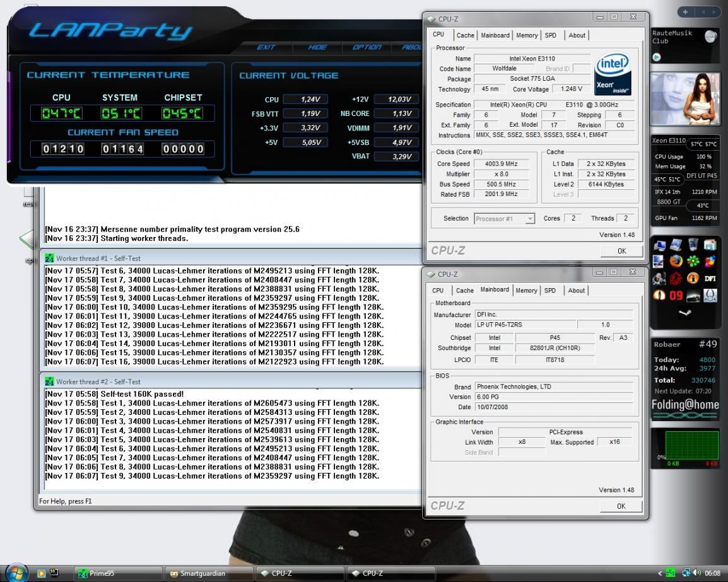This screenshot has width=728, height=582.
Task: Click the VDIMM voltage value 1,91V
Action: 397,128
